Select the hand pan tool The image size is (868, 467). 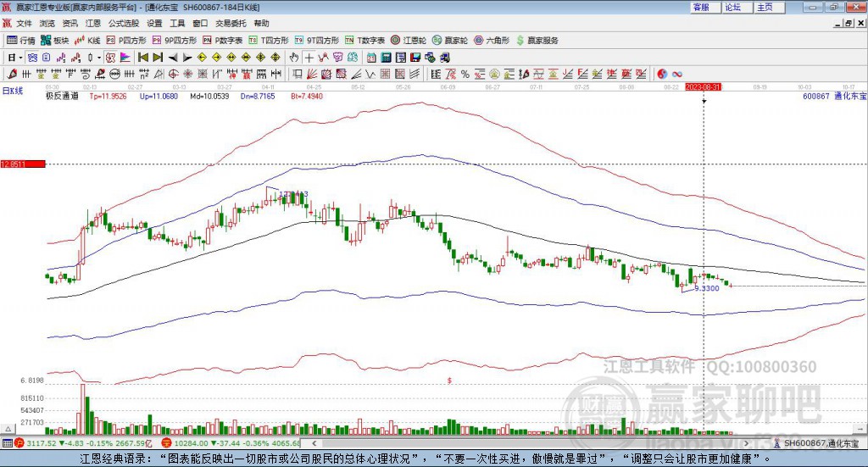click(x=294, y=58)
